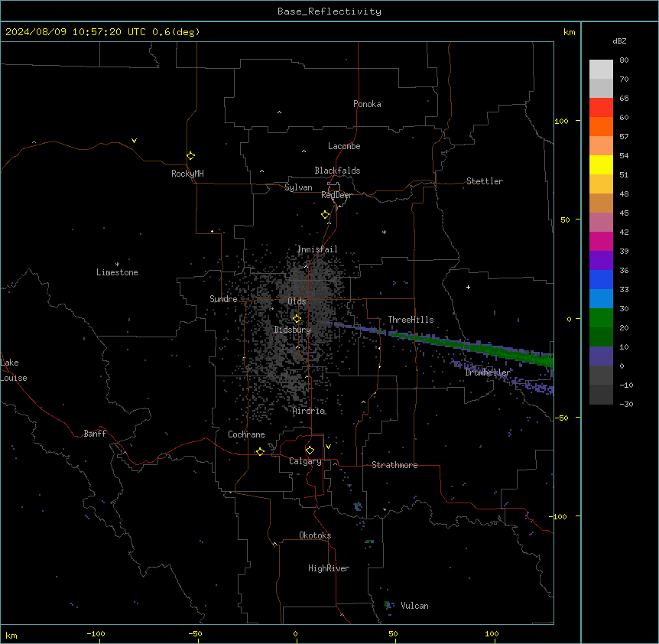Click the yellow station marker near Didsbury
The width and height of the screenshot is (659, 644).
[297, 319]
